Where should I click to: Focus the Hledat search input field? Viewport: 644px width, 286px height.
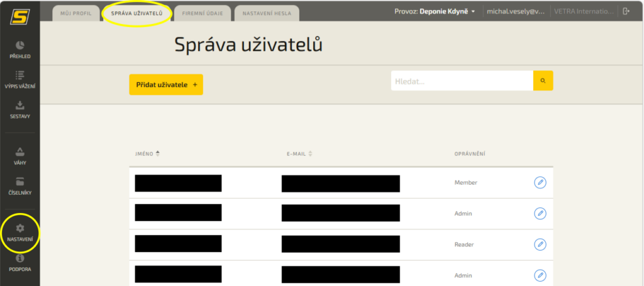[462, 81]
